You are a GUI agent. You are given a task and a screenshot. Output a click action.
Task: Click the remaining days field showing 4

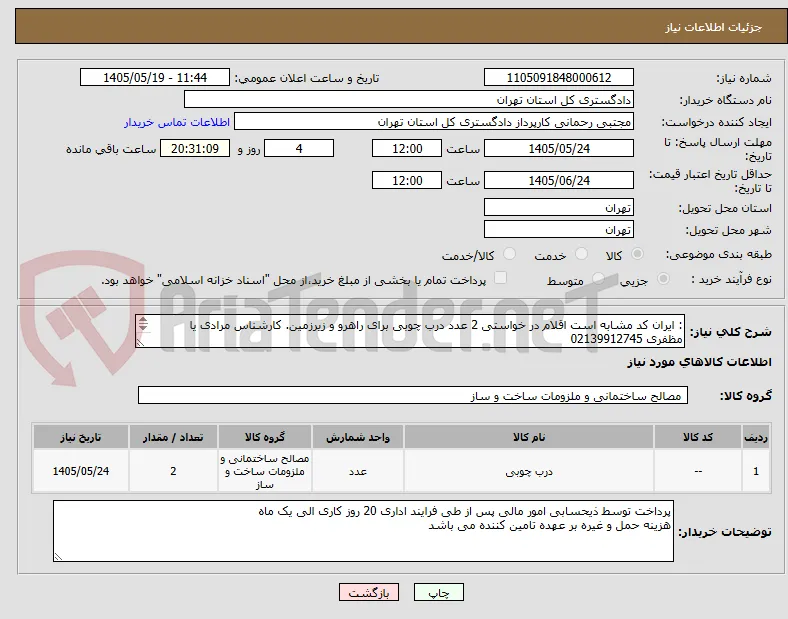pyautogui.click(x=299, y=149)
